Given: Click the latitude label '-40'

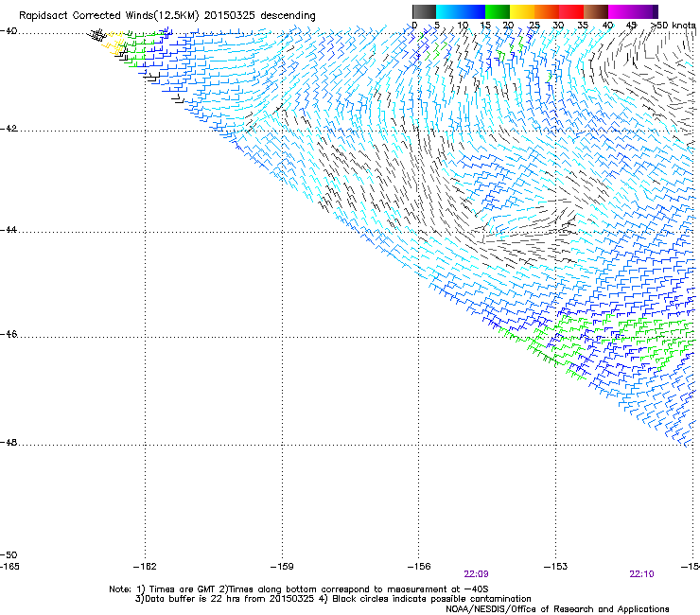Looking at the screenshot, I should point(9,31).
